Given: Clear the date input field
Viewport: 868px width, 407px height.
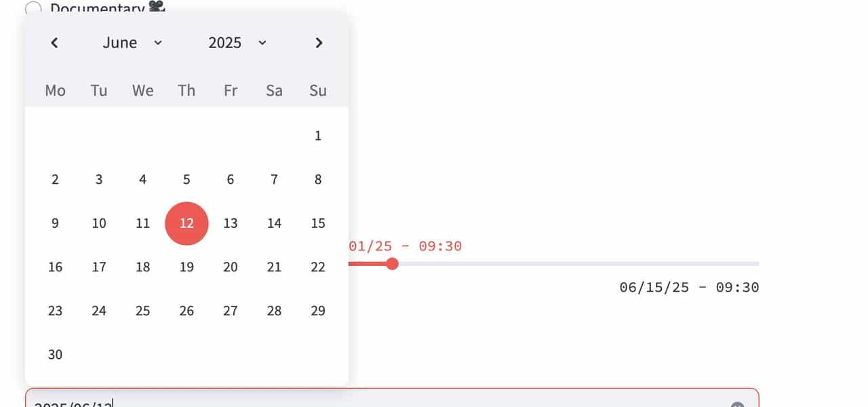Looking at the screenshot, I should (x=738, y=404).
